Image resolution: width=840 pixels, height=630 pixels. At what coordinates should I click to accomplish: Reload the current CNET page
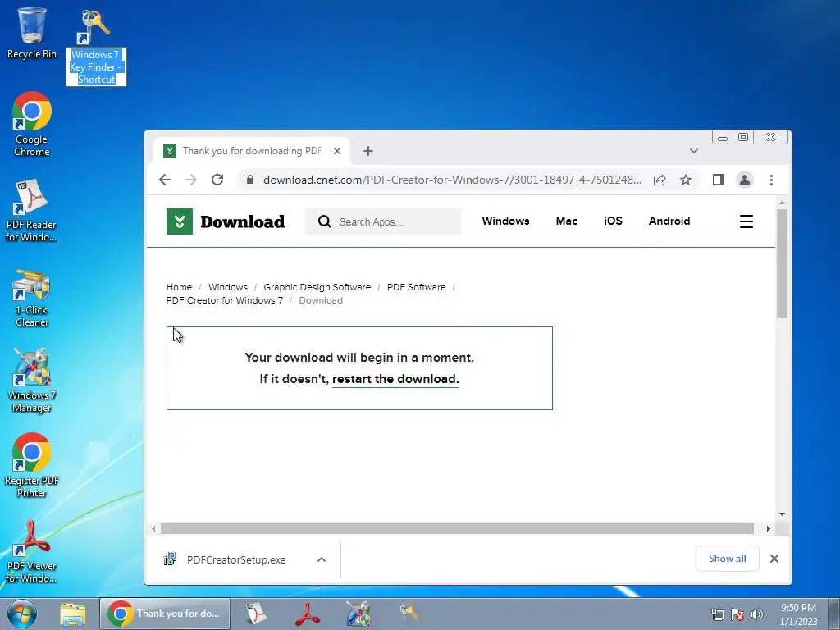(x=217, y=180)
